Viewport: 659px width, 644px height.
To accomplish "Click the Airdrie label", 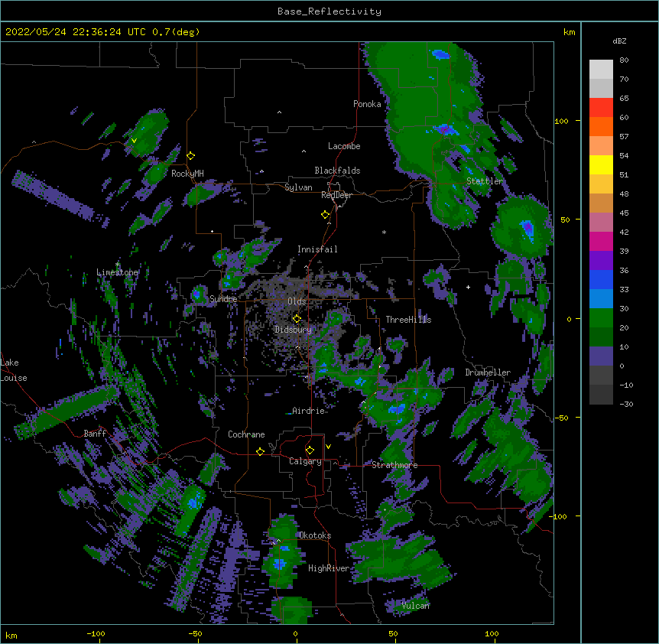I will tap(309, 411).
